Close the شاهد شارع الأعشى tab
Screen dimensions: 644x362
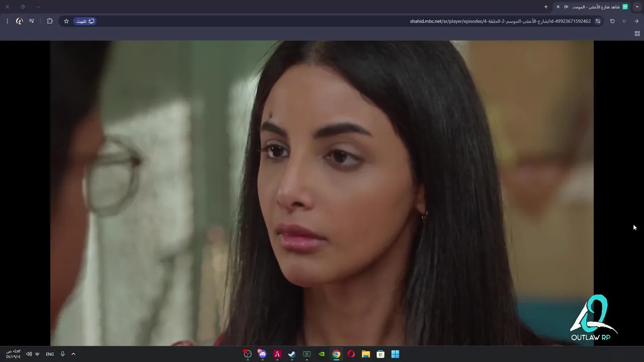557,7
